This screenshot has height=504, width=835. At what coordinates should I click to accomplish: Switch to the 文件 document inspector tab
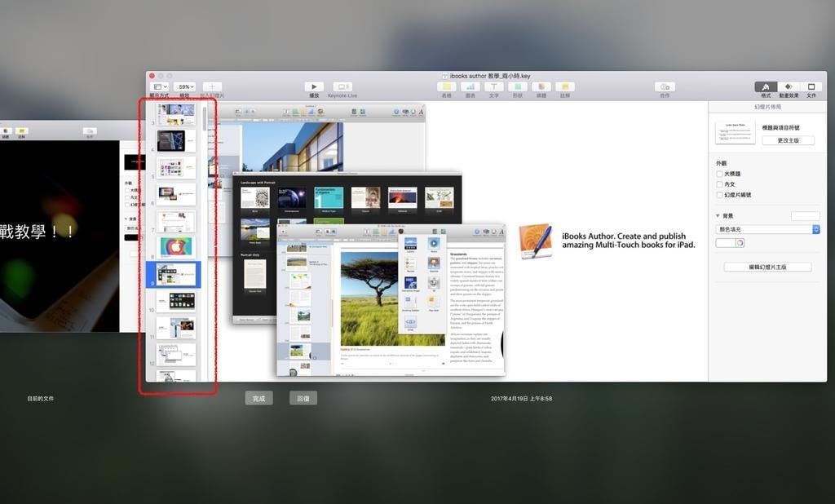coord(811,86)
